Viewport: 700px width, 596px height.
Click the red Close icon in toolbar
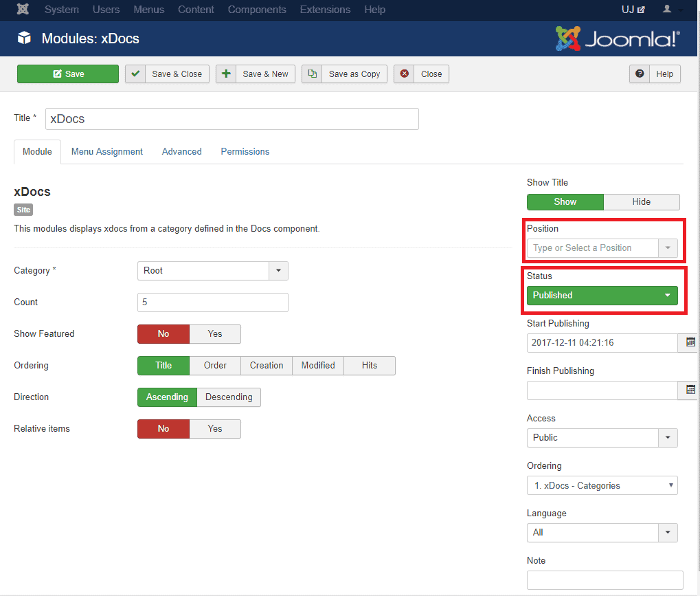tap(405, 74)
